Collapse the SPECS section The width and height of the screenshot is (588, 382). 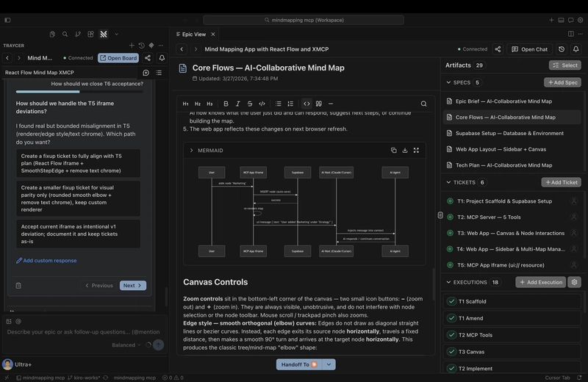pyautogui.click(x=449, y=83)
